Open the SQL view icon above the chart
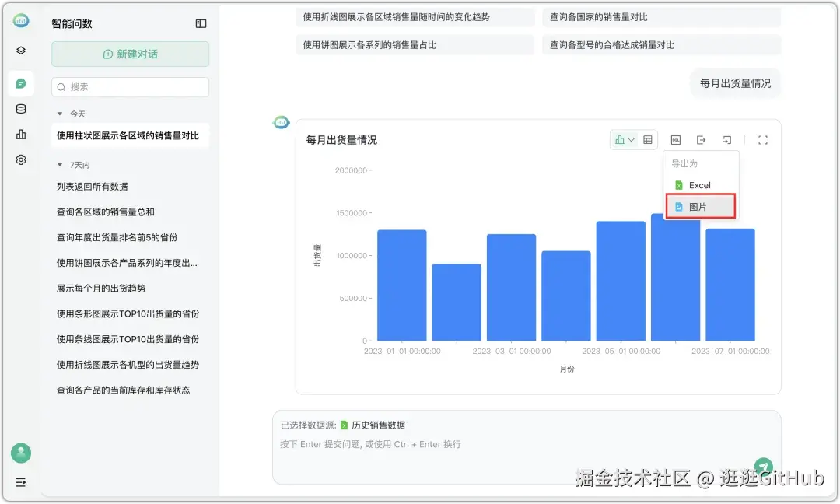Viewport: 840px width, 504px height. click(677, 139)
